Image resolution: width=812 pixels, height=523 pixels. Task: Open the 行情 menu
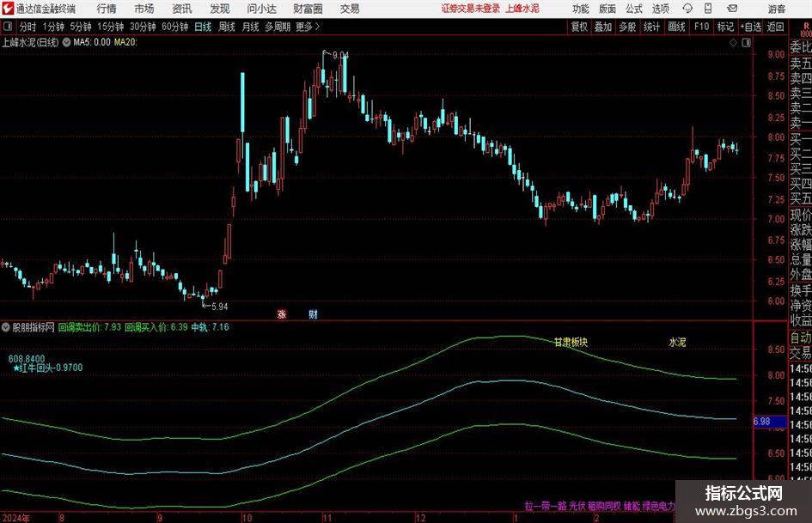pos(107,9)
